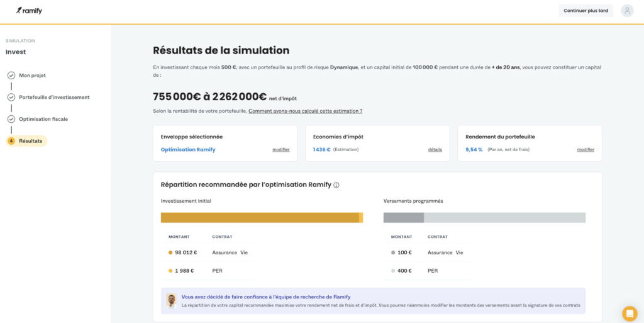View détails of Economies d'impôt
This screenshot has width=644, height=323.
pos(435,150)
